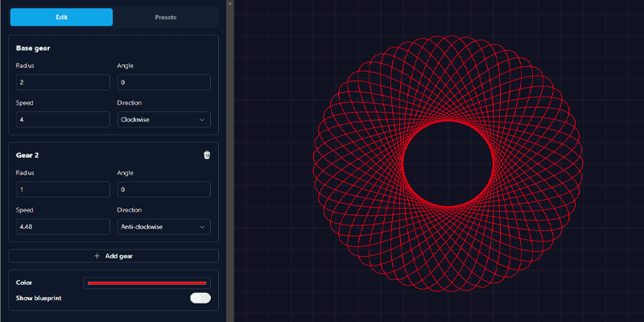
Task: Toggle the Show blueprint switch
Action: tap(200, 298)
